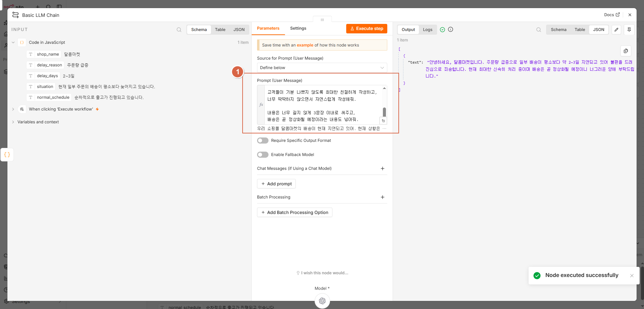Select the output Table view tab

click(x=580, y=30)
